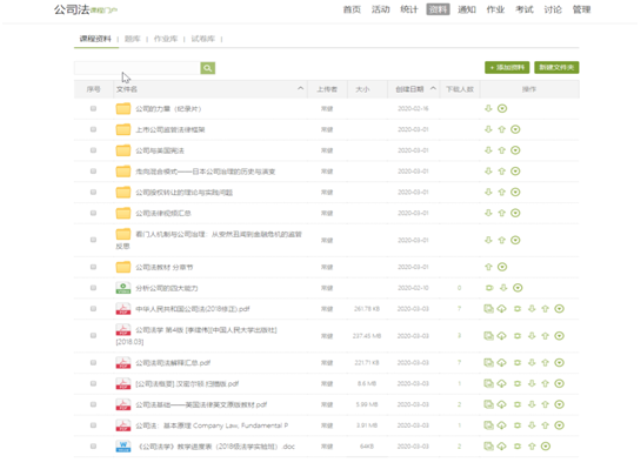The height and width of the screenshot is (462, 640).
Task: Click green file icon of 分析公司的四大能力
Action: pos(123,287)
